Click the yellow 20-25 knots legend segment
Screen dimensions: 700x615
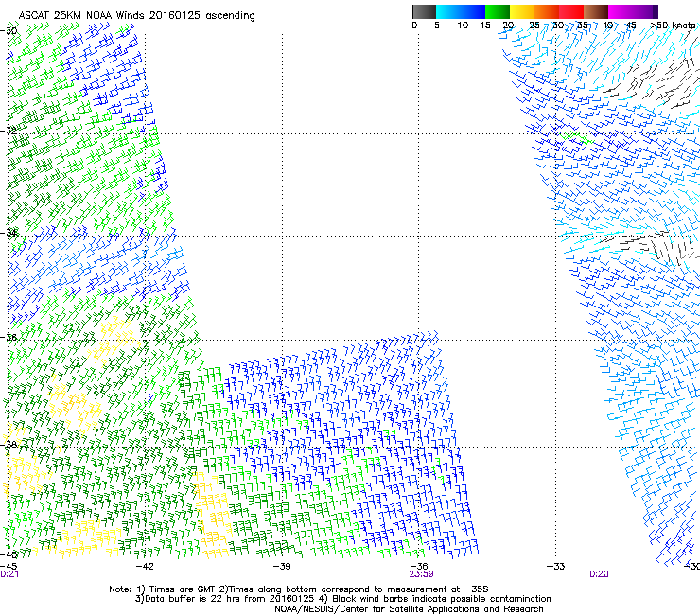(522, 11)
